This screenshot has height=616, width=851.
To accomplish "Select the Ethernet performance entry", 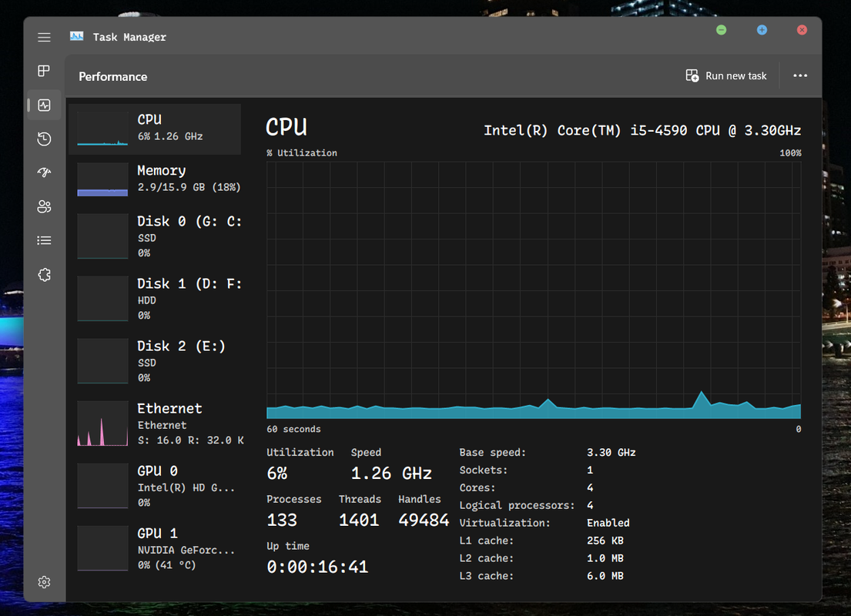I will (x=155, y=423).
